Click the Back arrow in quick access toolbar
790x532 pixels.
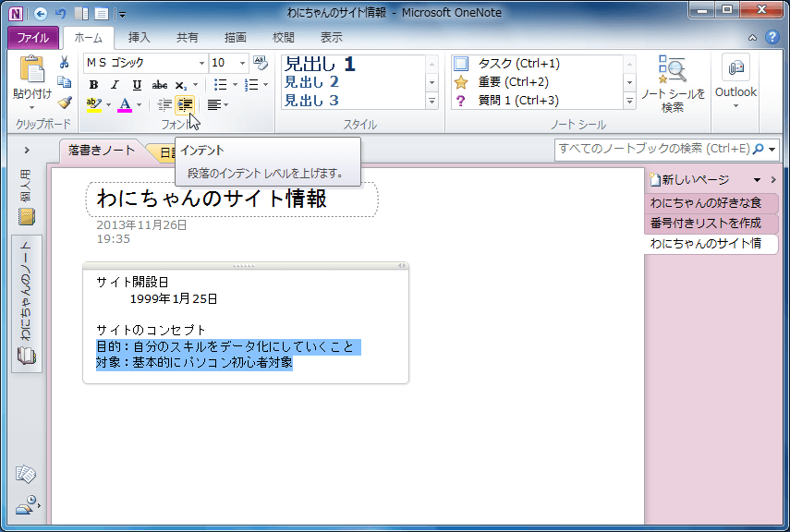pos(41,14)
